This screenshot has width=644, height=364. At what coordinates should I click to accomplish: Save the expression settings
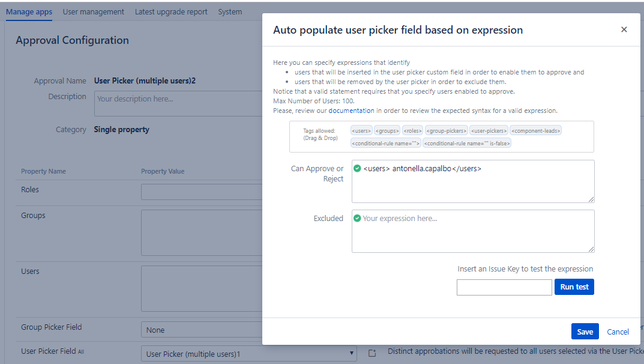coord(585,332)
